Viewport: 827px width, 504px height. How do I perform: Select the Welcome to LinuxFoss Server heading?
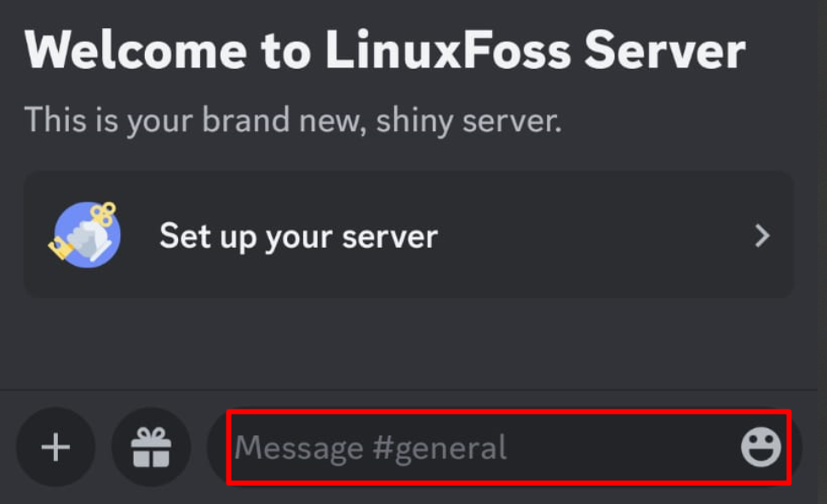[x=385, y=50]
